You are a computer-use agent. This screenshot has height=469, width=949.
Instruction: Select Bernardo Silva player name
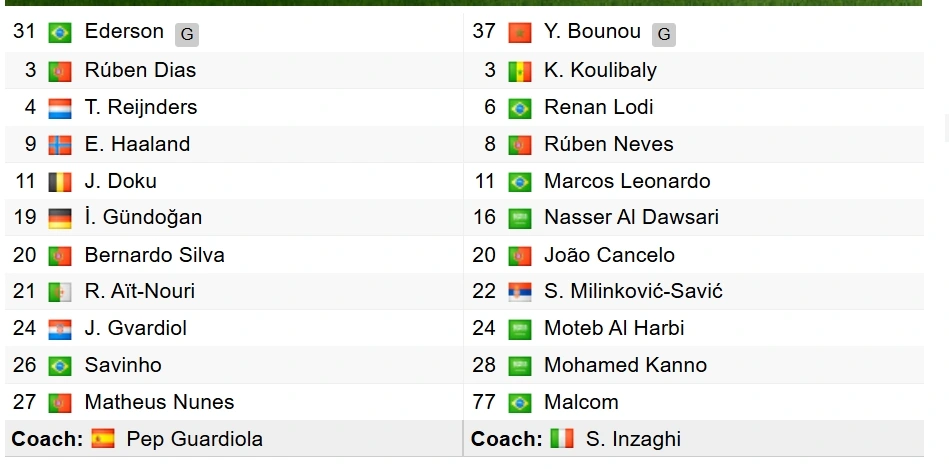154,255
